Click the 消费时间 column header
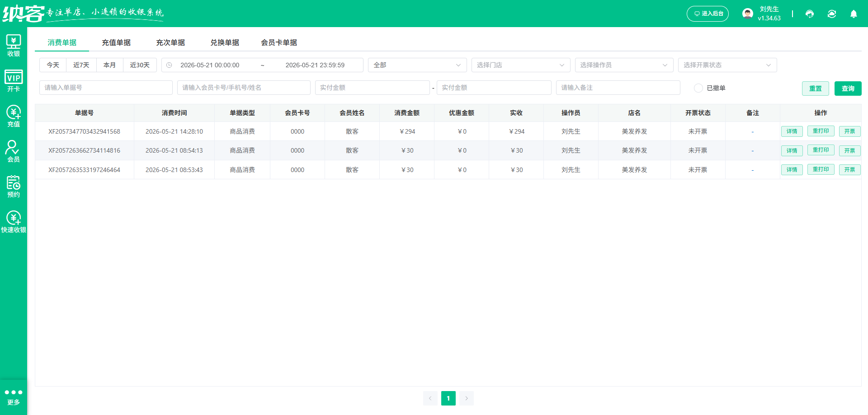 coord(174,113)
